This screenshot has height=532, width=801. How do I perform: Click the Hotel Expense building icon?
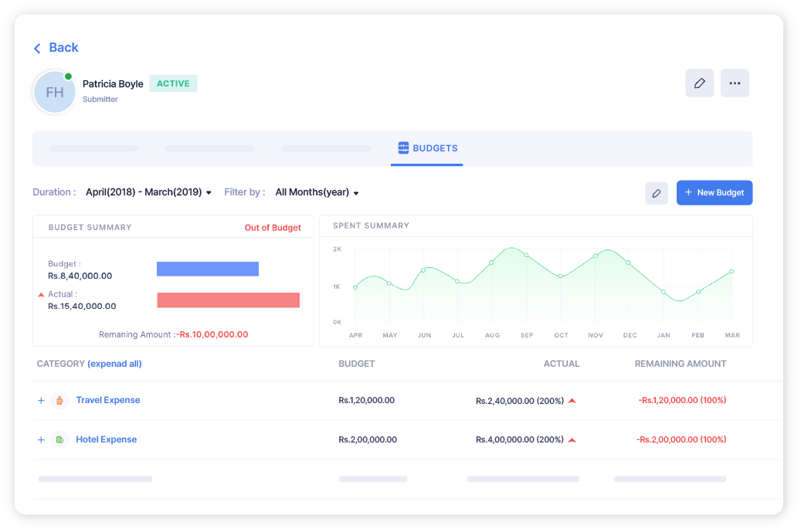coord(60,439)
